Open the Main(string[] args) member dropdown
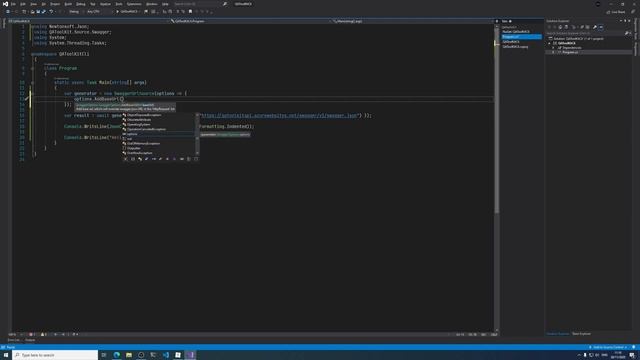640x360 pixels. pos(413,21)
